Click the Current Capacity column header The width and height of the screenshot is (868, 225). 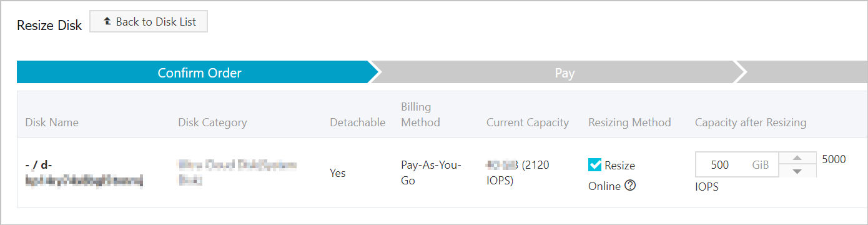click(x=528, y=122)
